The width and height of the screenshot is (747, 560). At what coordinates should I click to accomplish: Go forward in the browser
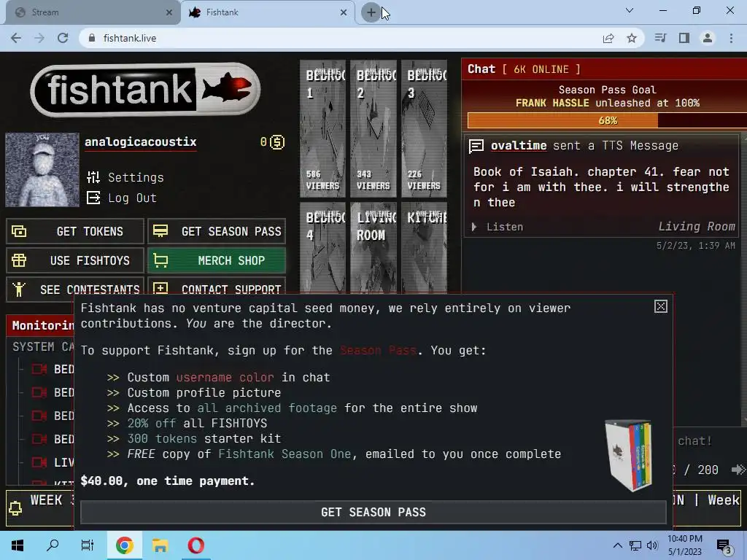click(x=39, y=38)
